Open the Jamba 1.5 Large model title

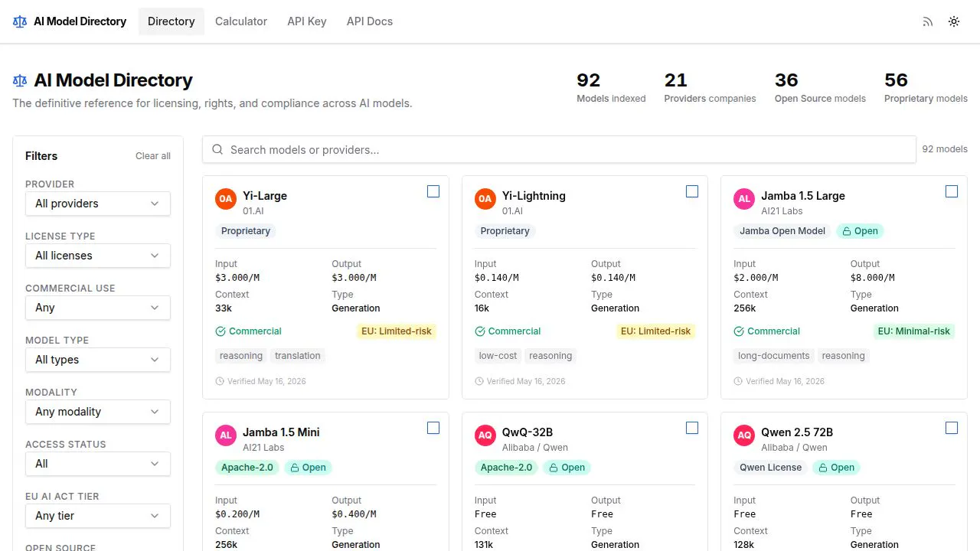point(803,196)
